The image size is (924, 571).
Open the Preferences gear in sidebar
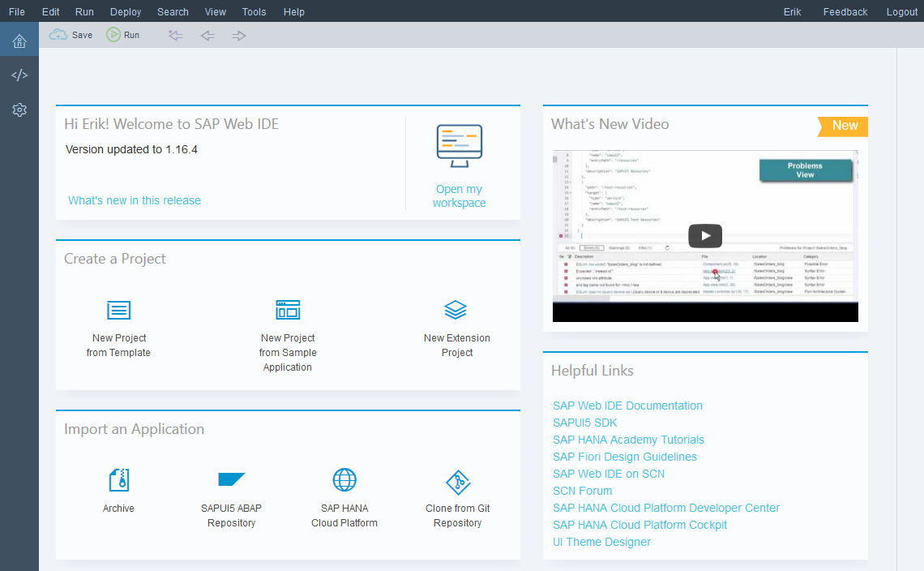point(19,109)
